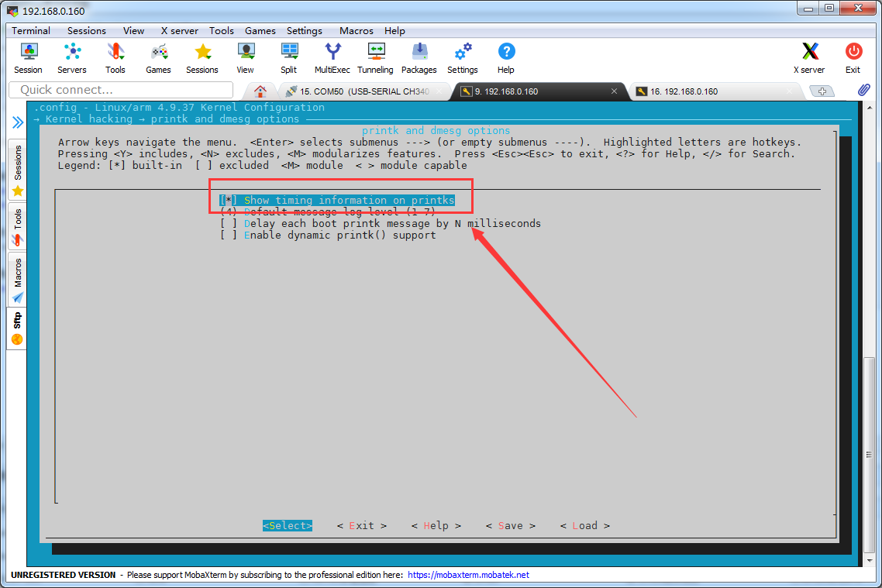Expand sidebar with the double-arrow icon

(x=18, y=122)
